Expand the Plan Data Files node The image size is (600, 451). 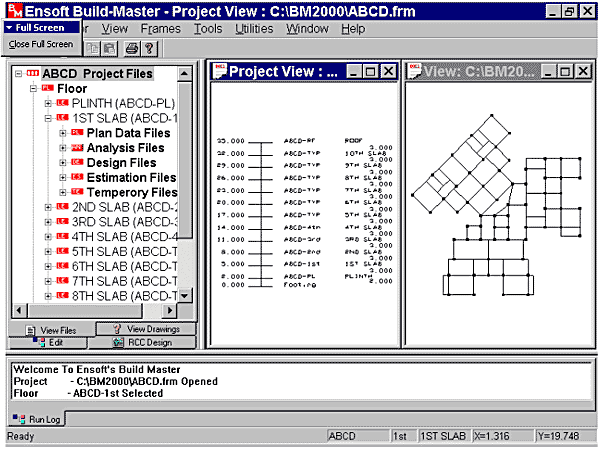tap(63, 133)
